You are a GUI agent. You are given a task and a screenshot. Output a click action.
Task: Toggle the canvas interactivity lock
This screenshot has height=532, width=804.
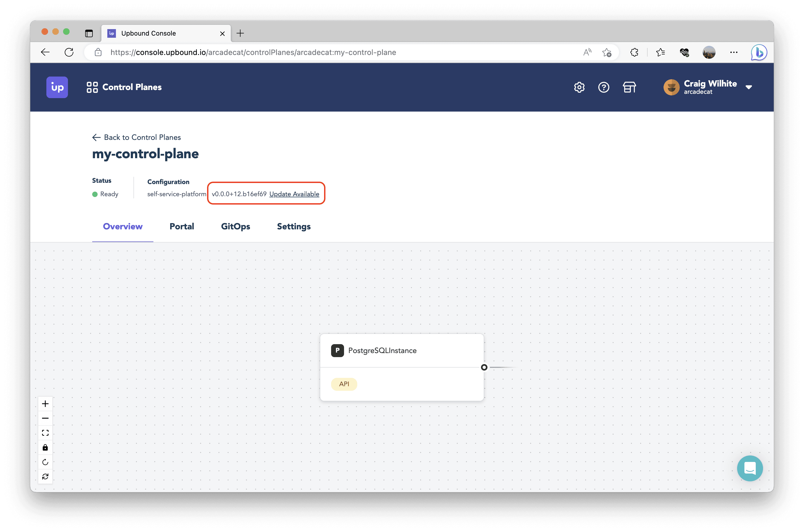(45, 448)
